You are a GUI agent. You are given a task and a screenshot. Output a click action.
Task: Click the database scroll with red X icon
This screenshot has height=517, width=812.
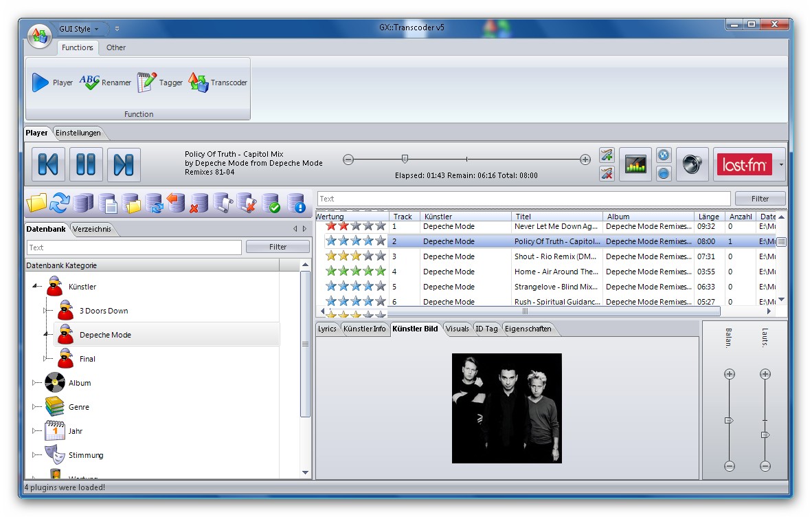(x=247, y=203)
